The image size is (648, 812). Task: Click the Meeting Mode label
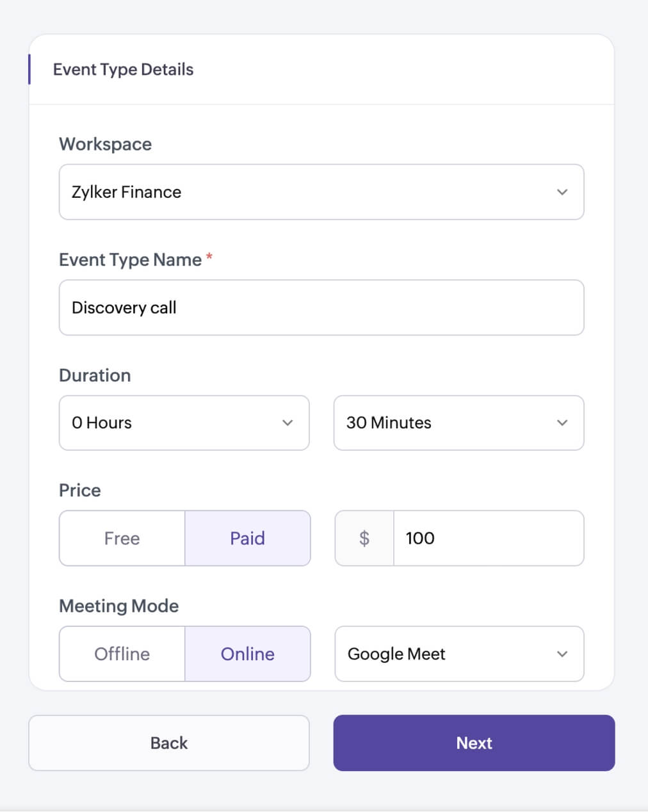click(x=118, y=606)
